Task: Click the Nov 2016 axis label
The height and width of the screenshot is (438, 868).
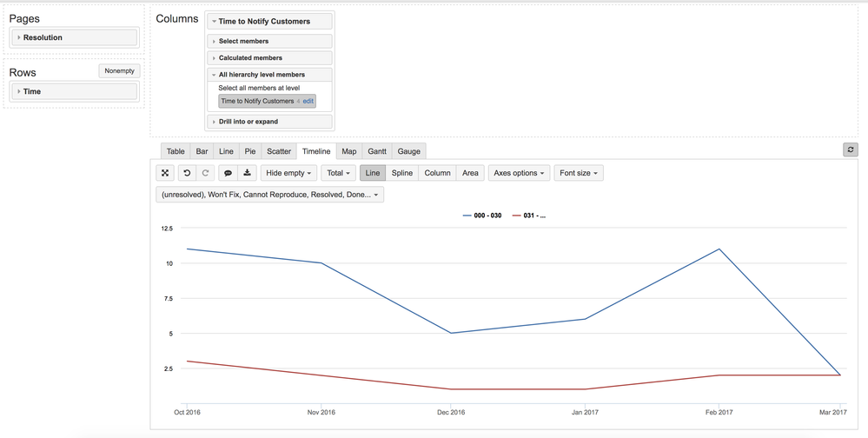Action: pyautogui.click(x=321, y=412)
